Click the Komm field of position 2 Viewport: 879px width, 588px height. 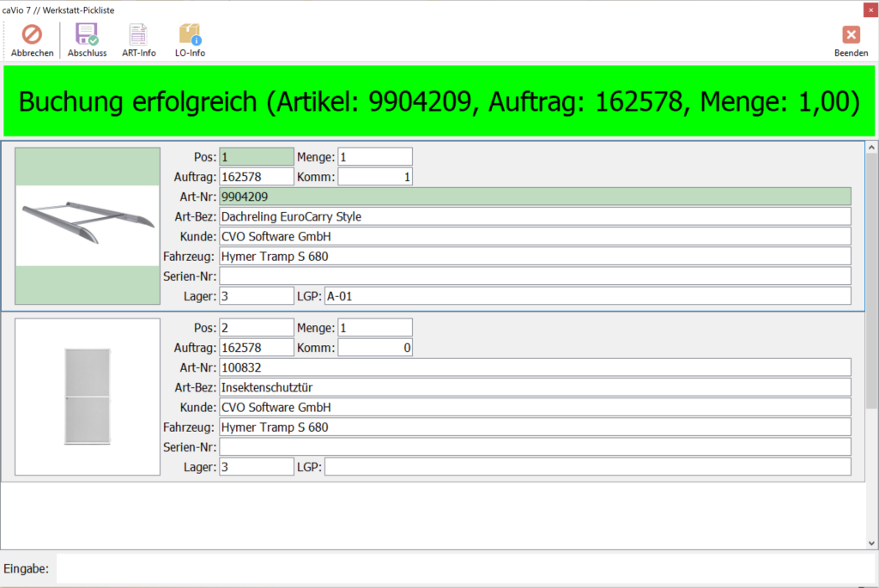[x=375, y=349]
